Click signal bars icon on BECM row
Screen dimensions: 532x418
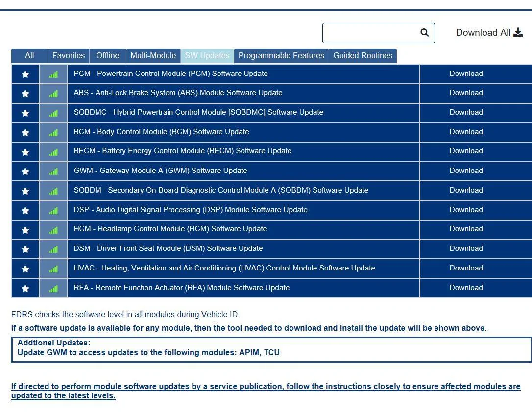click(x=53, y=152)
